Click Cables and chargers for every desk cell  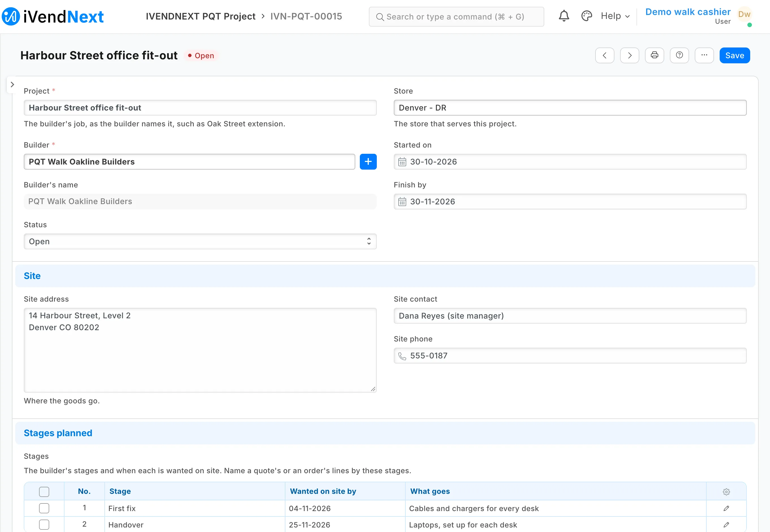pos(556,508)
